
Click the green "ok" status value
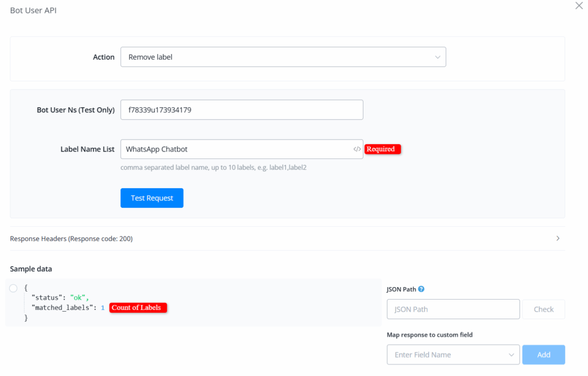coord(78,297)
